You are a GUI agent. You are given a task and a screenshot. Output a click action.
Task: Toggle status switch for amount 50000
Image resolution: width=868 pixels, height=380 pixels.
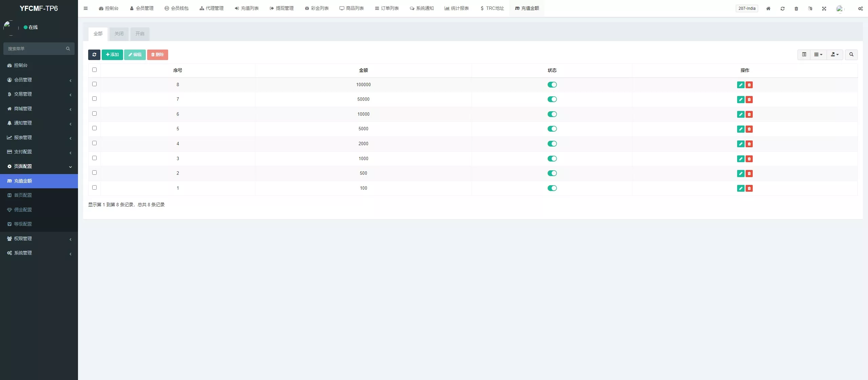point(552,99)
